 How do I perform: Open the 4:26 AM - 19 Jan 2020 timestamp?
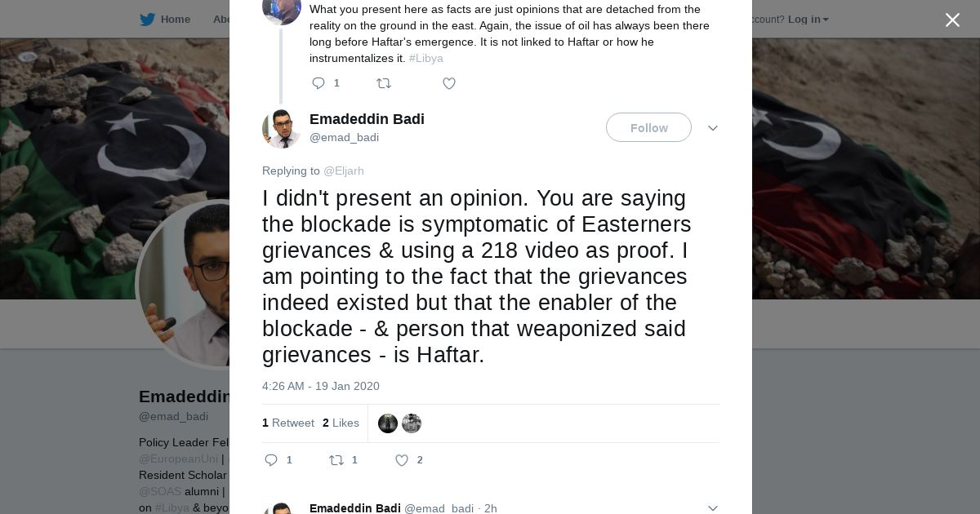pos(321,386)
